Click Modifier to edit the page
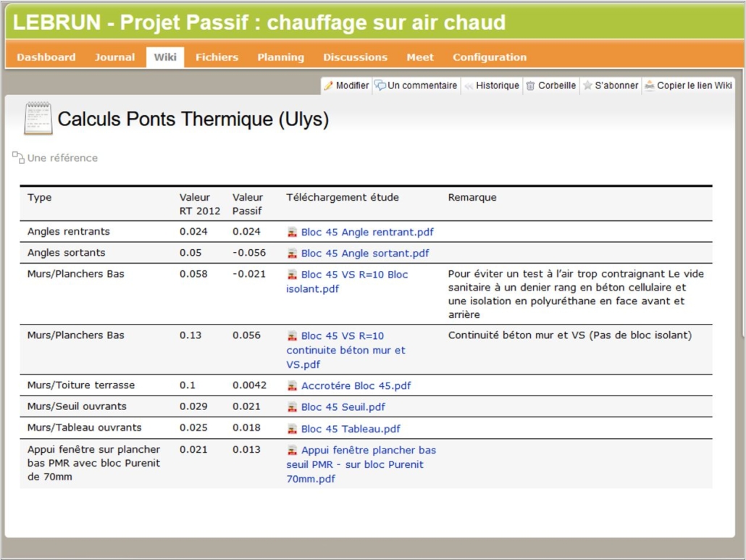Image resolution: width=746 pixels, height=560 pixels. (x=346, y=85)
